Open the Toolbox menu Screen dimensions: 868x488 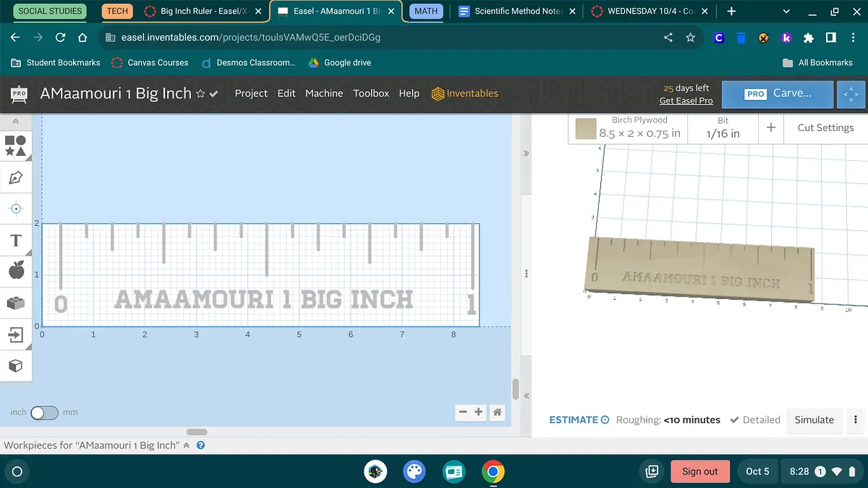coord(371,93)
